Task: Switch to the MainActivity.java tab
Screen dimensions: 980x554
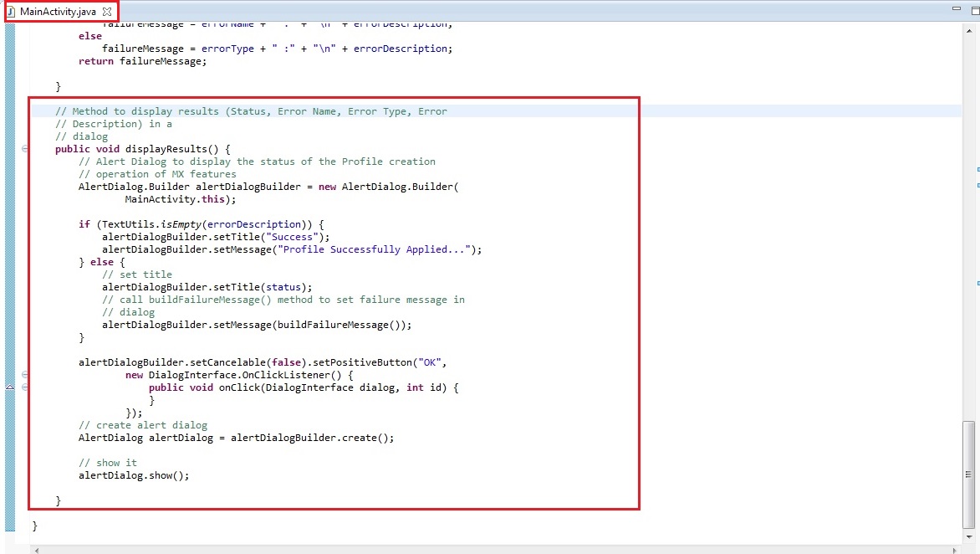Action: click(58, 12)
